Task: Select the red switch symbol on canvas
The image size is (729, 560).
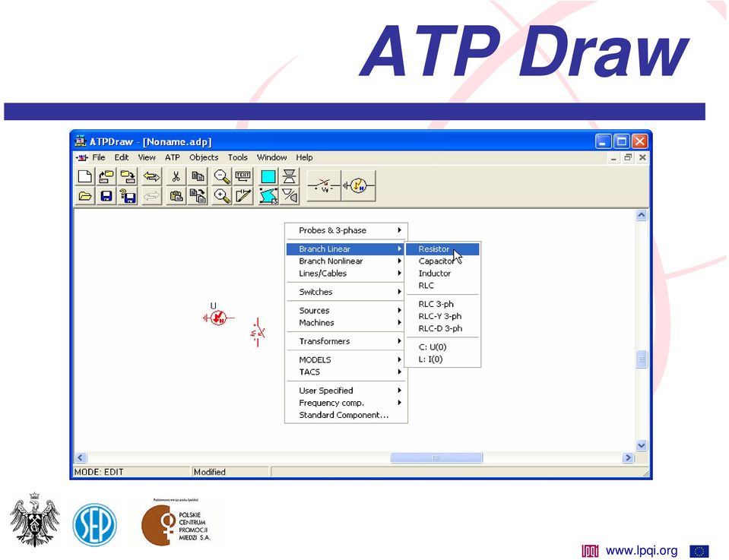Action: pos(258,332)
